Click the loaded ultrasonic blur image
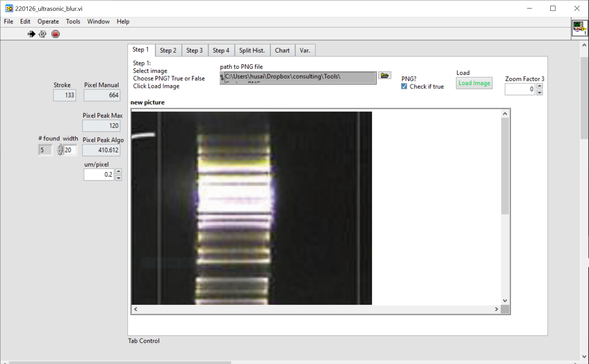Screen dimensions: 589x364 point(251,208)
